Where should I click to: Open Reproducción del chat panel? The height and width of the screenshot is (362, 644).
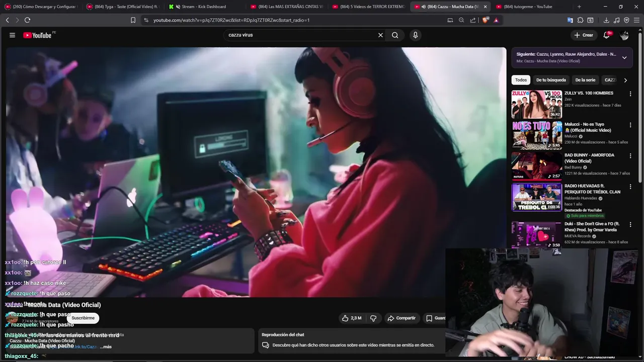tap(353, 341)
